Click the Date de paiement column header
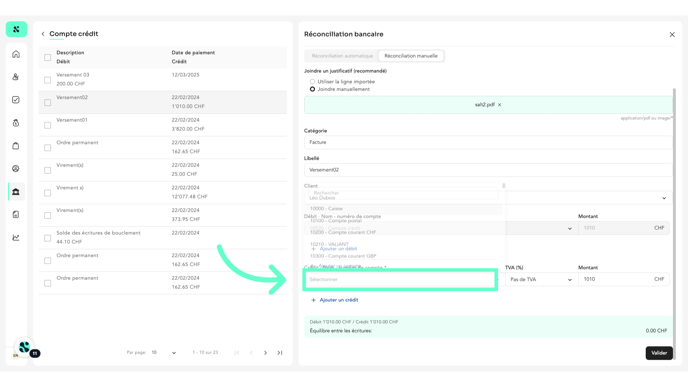 click(x=193, y=53)
